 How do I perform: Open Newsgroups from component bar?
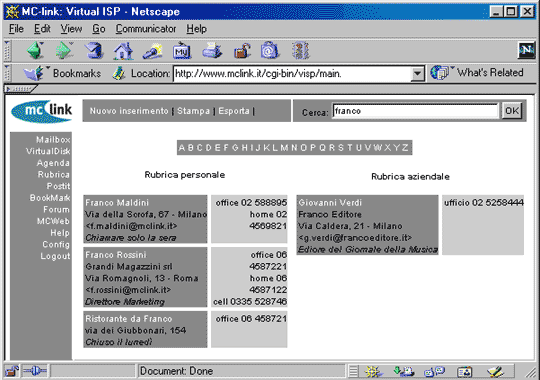pos(435,371)
